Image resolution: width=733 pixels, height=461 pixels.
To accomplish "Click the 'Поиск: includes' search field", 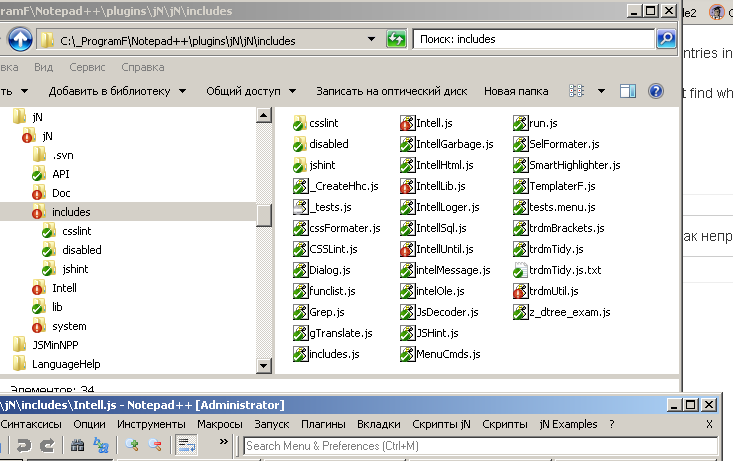I will point(533,39).
